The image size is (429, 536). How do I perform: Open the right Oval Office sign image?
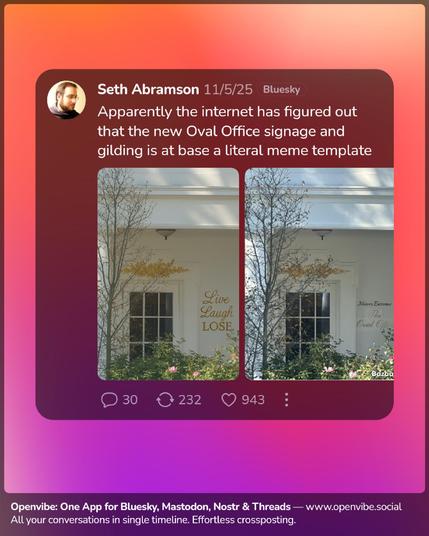pos(319,274)
